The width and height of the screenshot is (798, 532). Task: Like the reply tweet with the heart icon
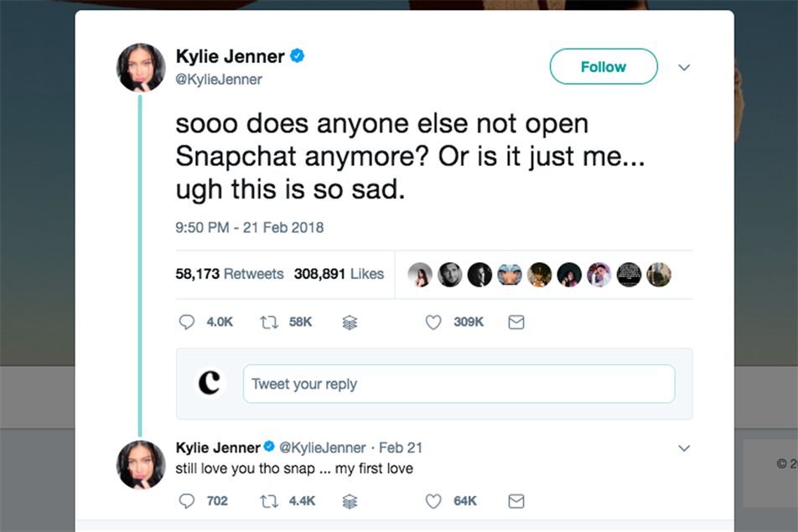pos(433,501)
